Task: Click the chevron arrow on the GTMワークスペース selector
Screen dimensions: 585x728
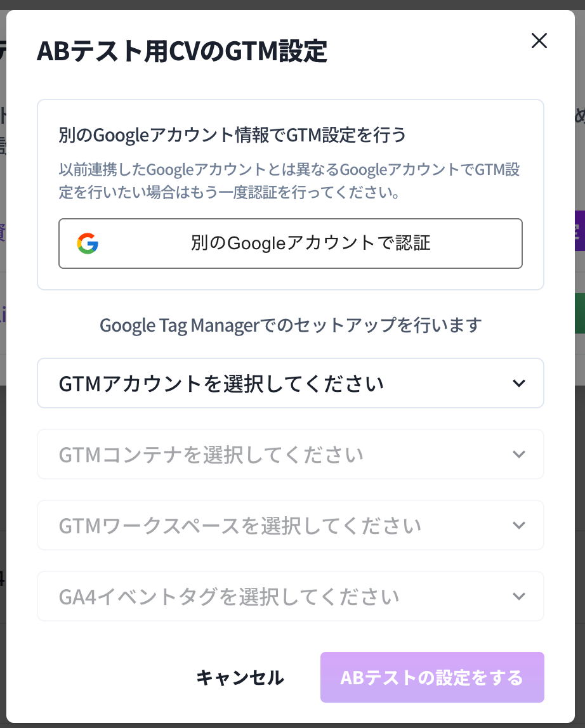Action: pos(519,525)
